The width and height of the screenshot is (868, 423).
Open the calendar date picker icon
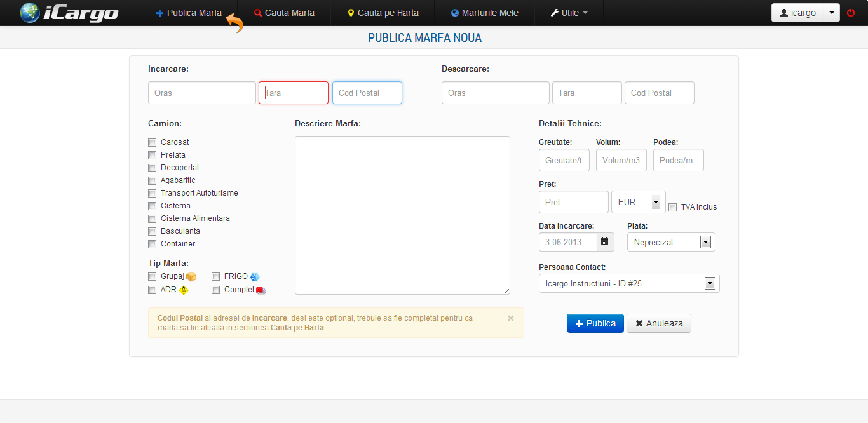605,242
